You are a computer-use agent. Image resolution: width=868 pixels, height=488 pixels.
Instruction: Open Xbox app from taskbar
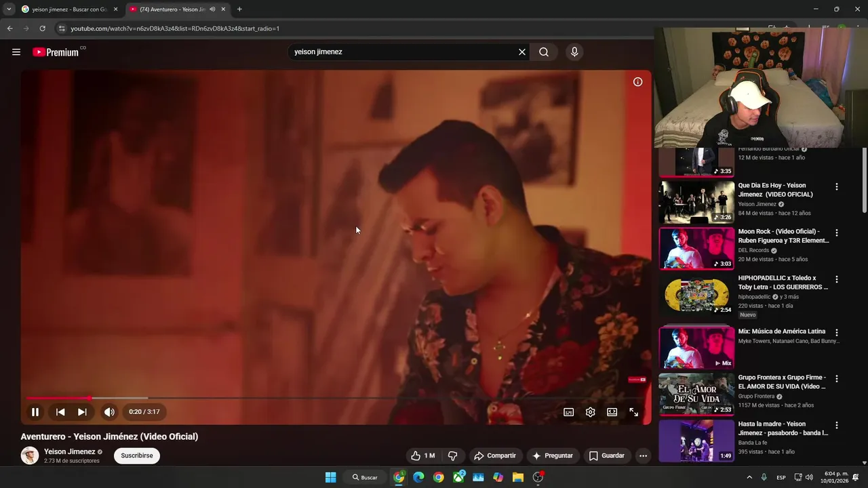458,477
